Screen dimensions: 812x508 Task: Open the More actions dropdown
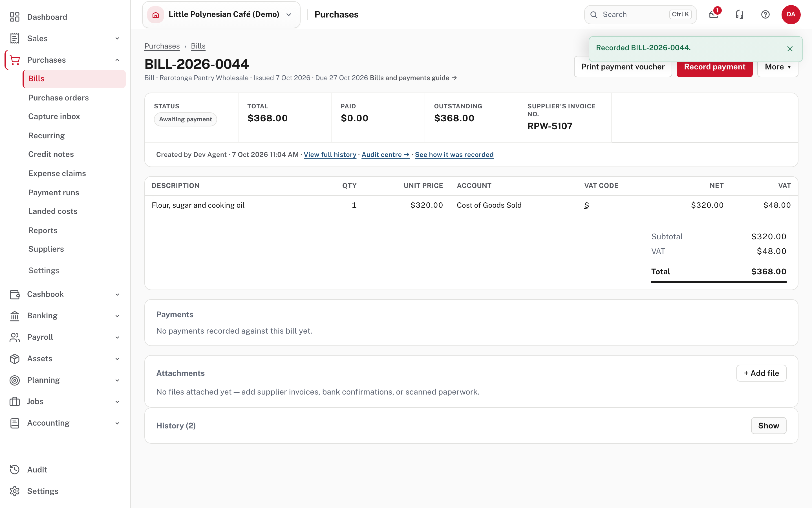(x=777, y=67)
